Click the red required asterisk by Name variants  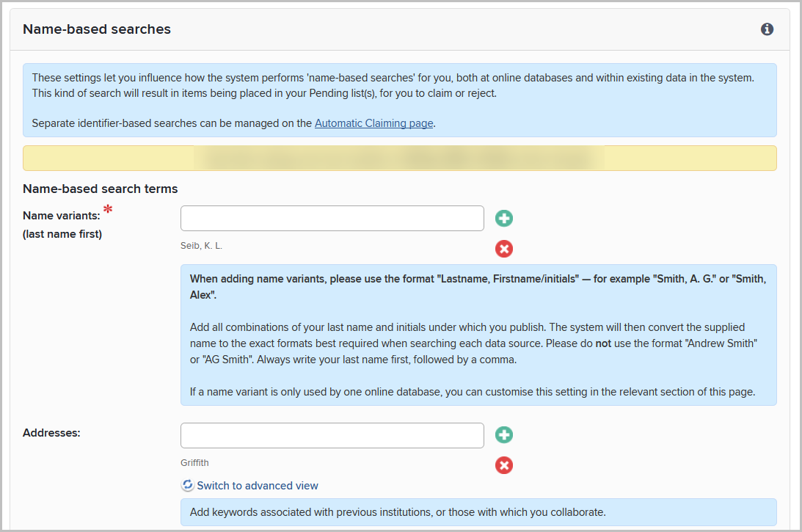(x=108, y=211)
